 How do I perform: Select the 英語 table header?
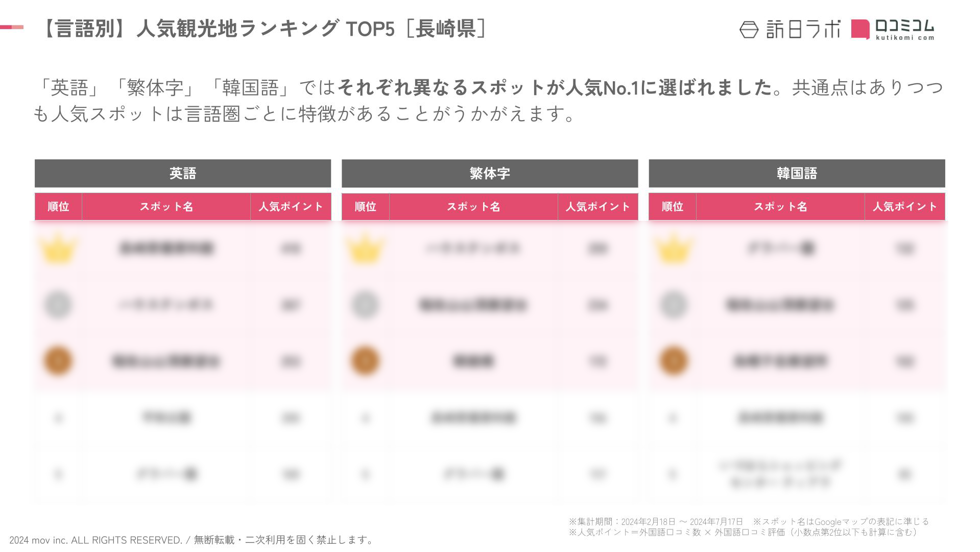[183, 173]
